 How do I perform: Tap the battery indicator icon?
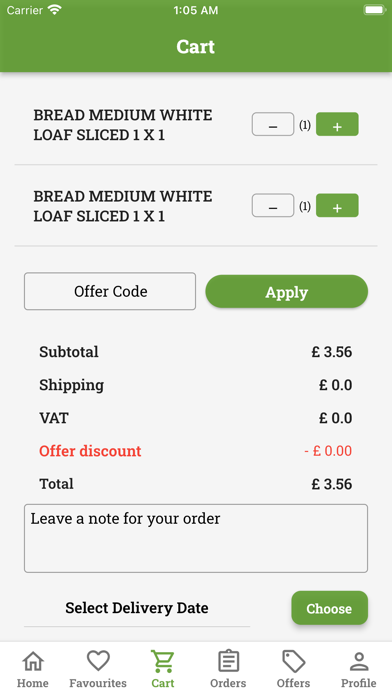[x=374, y=10]
